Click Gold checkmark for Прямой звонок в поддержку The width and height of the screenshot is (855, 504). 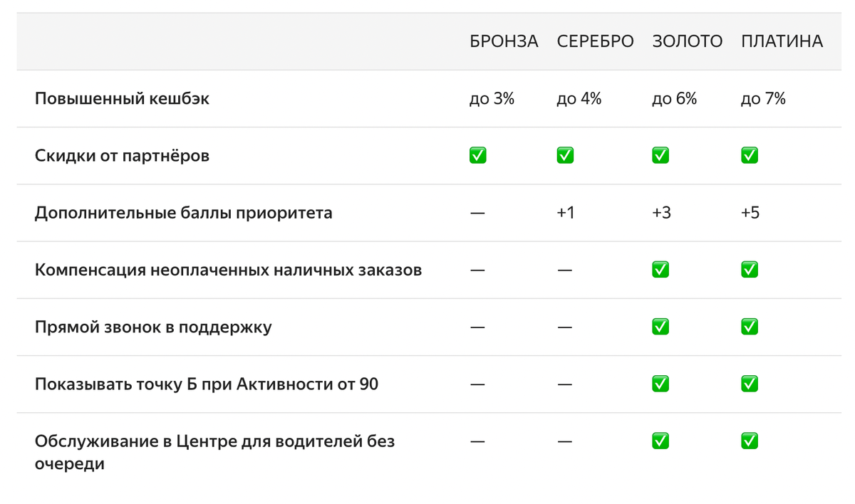pos(660,327)
